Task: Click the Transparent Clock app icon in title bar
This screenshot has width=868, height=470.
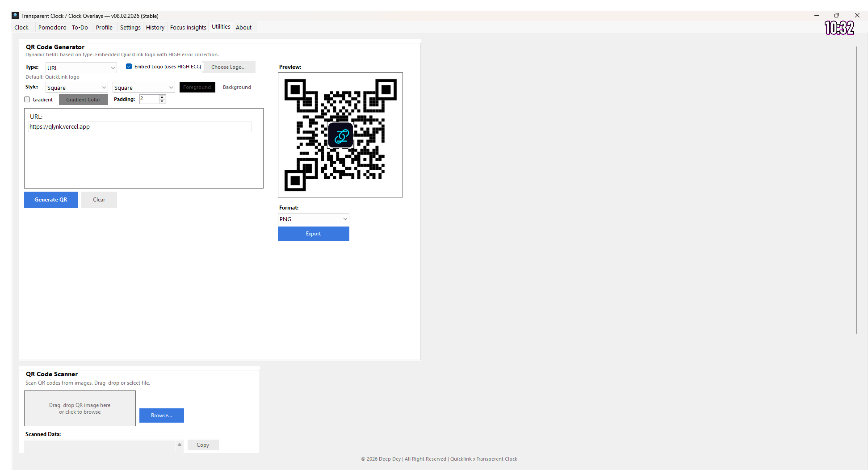Action: point(15,16)
